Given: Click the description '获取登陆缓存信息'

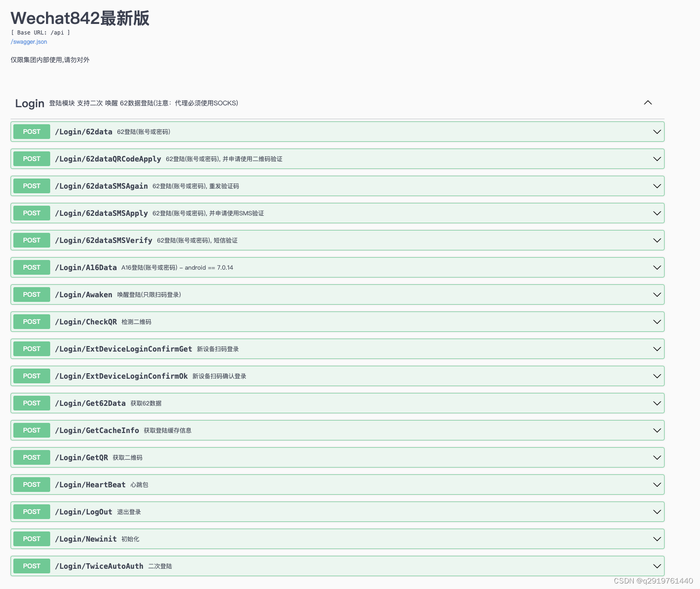Looking at the screenshot, I should click(168, 430).
